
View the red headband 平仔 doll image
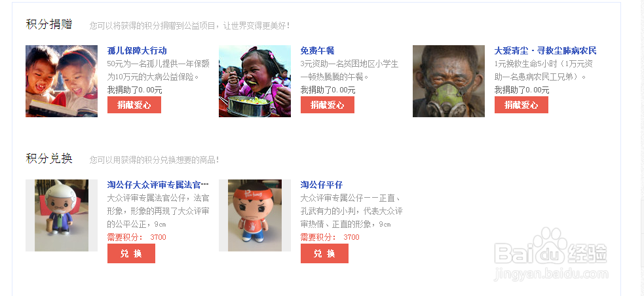[x=255, y=215]
